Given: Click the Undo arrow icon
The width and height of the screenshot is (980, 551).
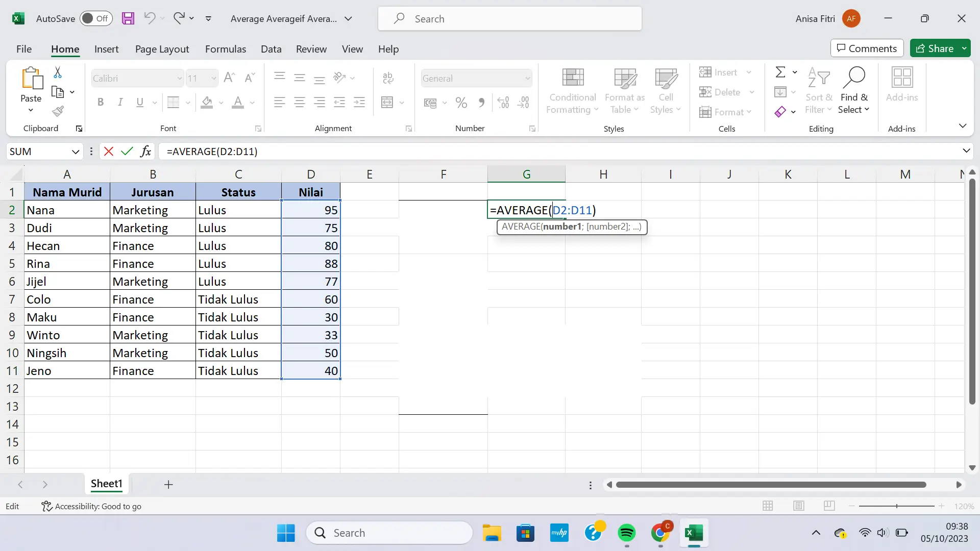Looking at the screenshot, I should click(150, 18).
